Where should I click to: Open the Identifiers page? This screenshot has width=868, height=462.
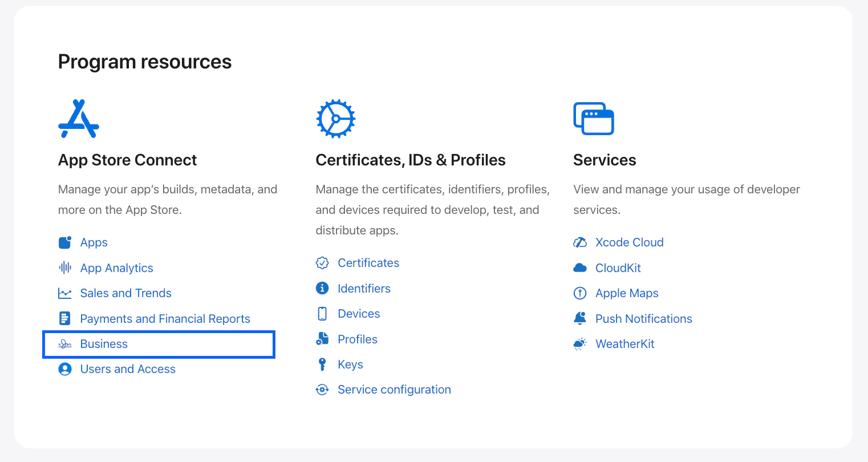point(364,288)
